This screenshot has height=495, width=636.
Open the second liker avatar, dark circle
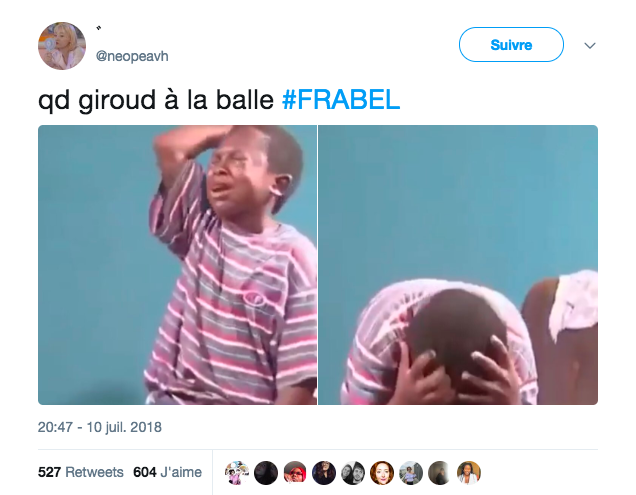(266, 473)
